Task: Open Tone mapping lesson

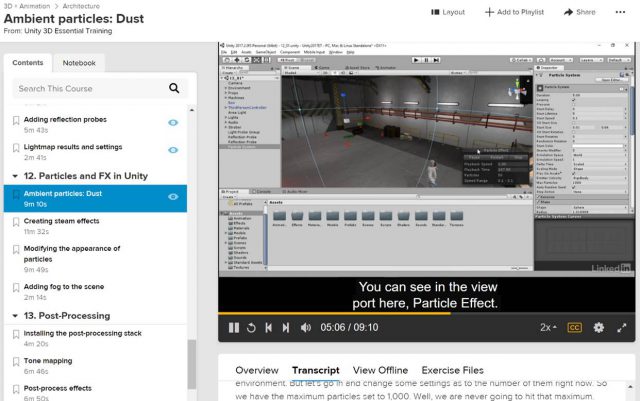Action: click(x=48, y=361)
